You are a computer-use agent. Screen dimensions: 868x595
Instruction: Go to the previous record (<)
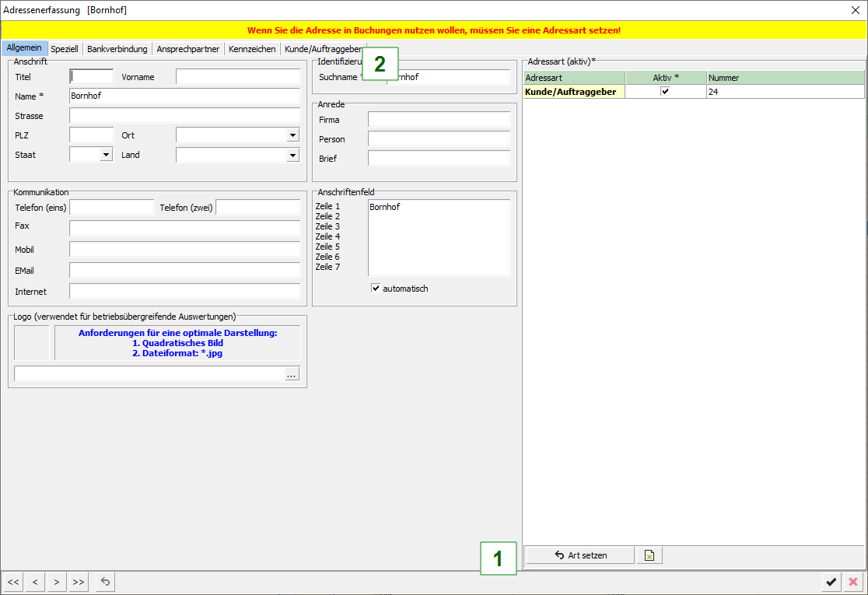[35, 582]
